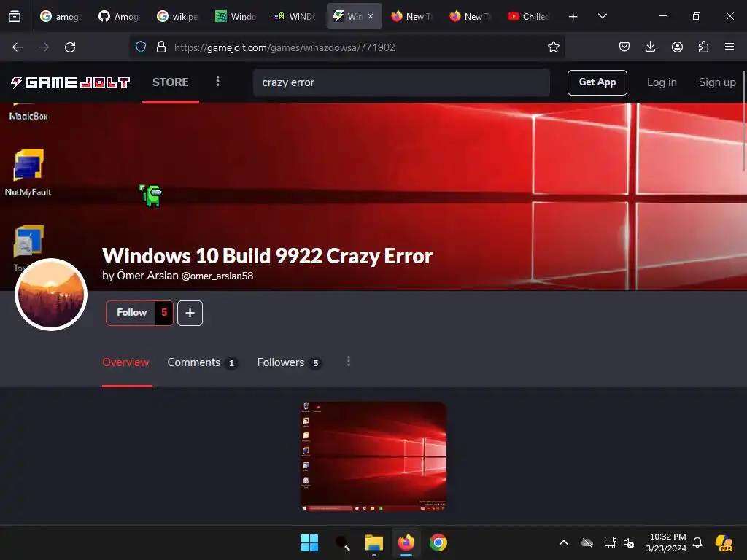The width and height of the screenshot is (747, 560).
Task: Open game page more-options dots
Action: tap(349, 362)
